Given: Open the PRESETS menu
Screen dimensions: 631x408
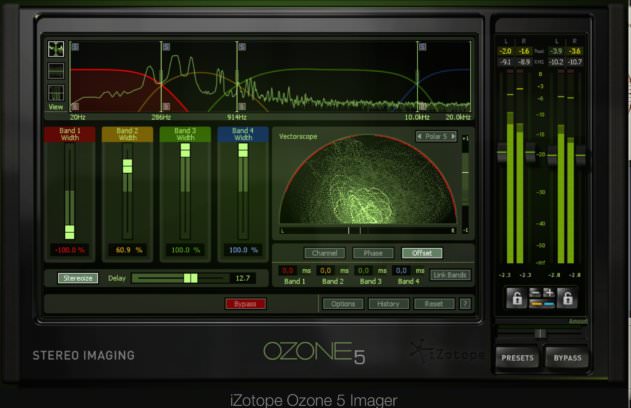Looking at the screenshot, I should (517, 358).
